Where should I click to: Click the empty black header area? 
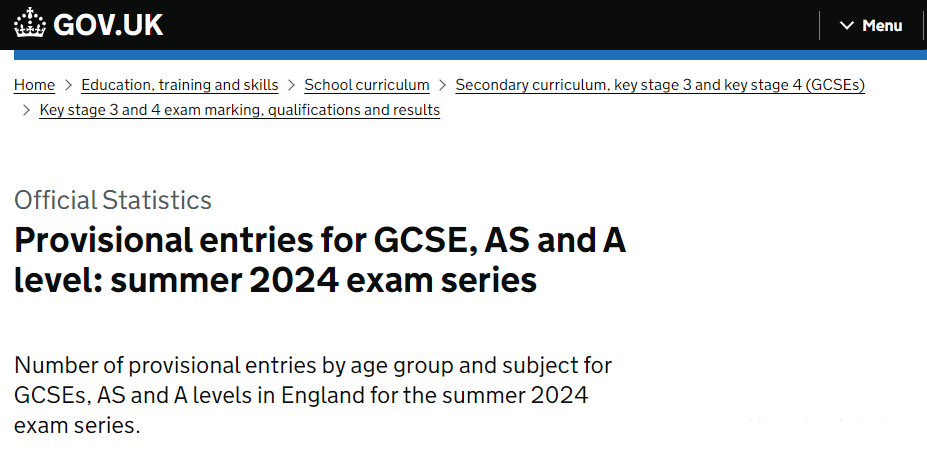(x=491, y=25)
